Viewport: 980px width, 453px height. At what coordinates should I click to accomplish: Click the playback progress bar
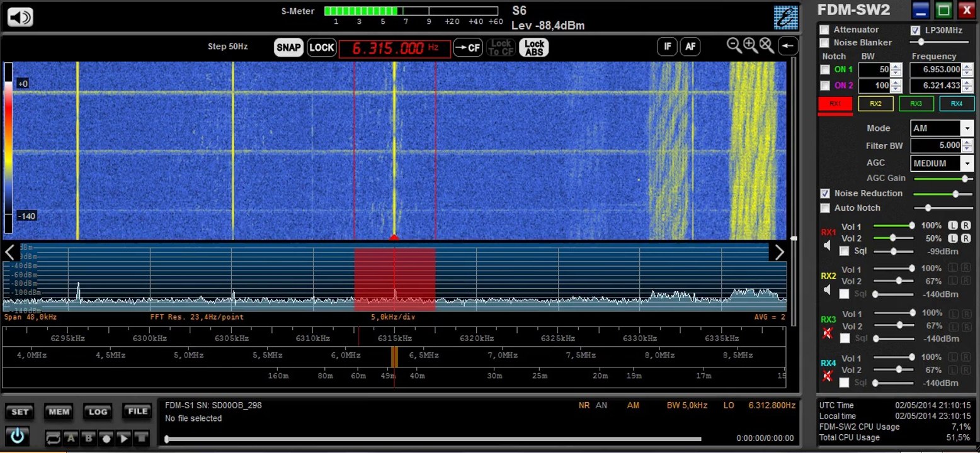pos(433,439)
